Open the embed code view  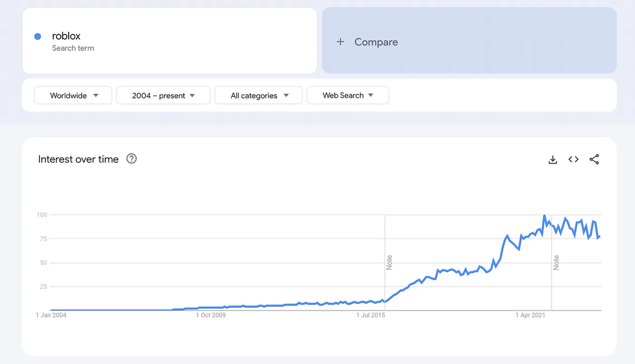point(573,159)
